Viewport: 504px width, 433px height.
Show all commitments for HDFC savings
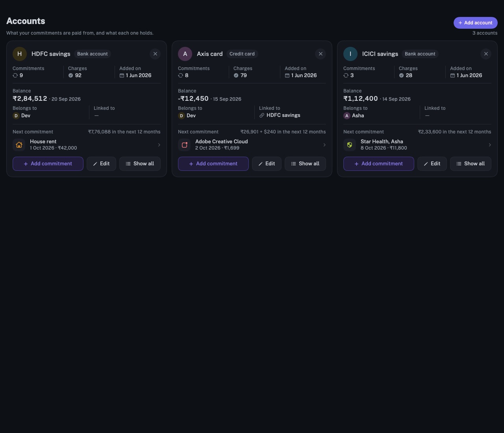pyautogui.click(x=140, y=164)
